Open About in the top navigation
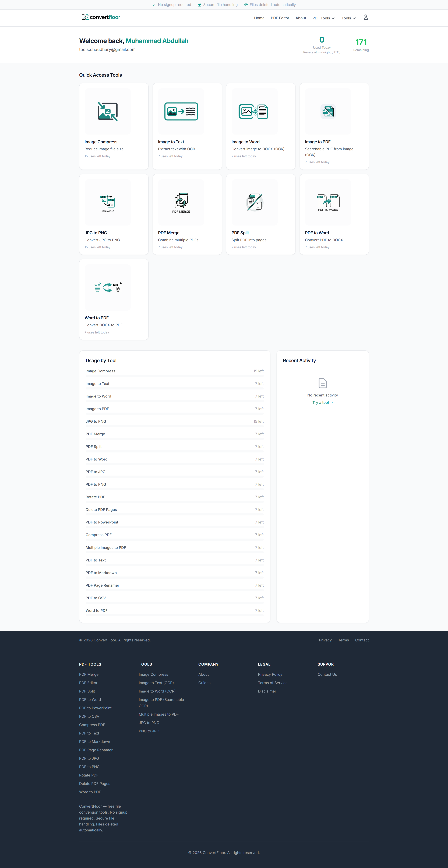448x868 pixels. pos(301,18)
